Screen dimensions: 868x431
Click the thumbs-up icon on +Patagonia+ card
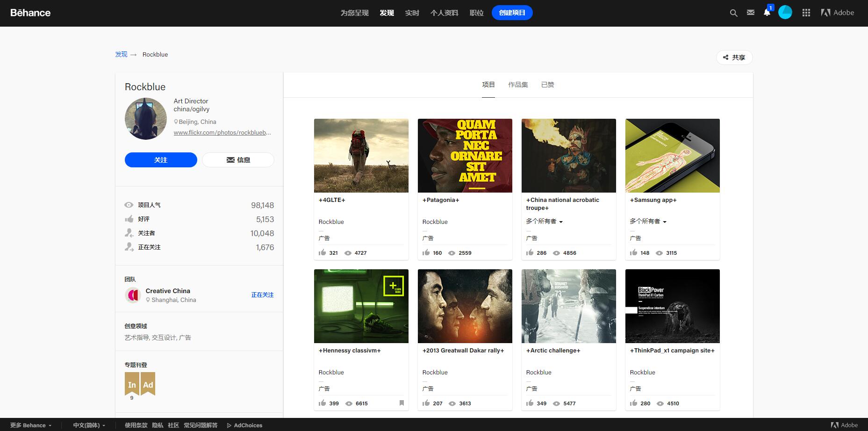coord(426,252)
